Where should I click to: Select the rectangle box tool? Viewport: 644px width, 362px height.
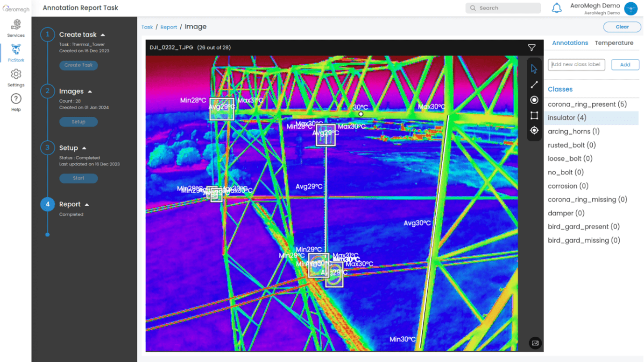(x=534, y=115)
